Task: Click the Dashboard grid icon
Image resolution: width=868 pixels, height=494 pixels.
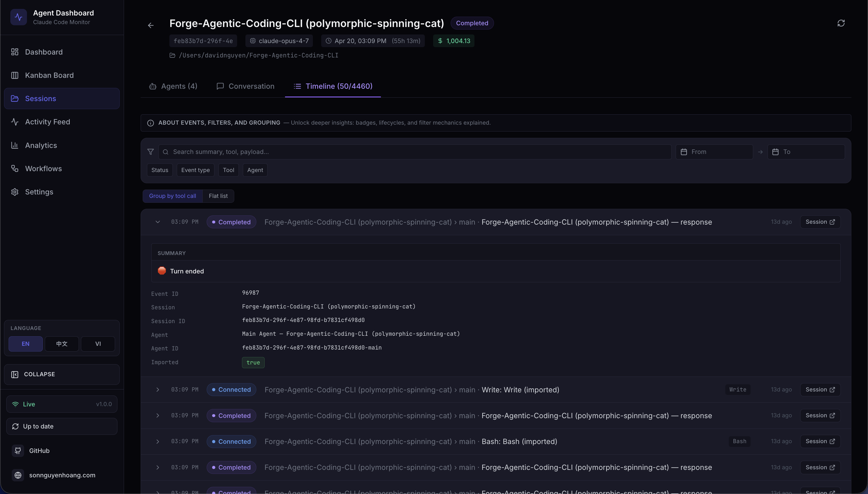Action: 15,52
